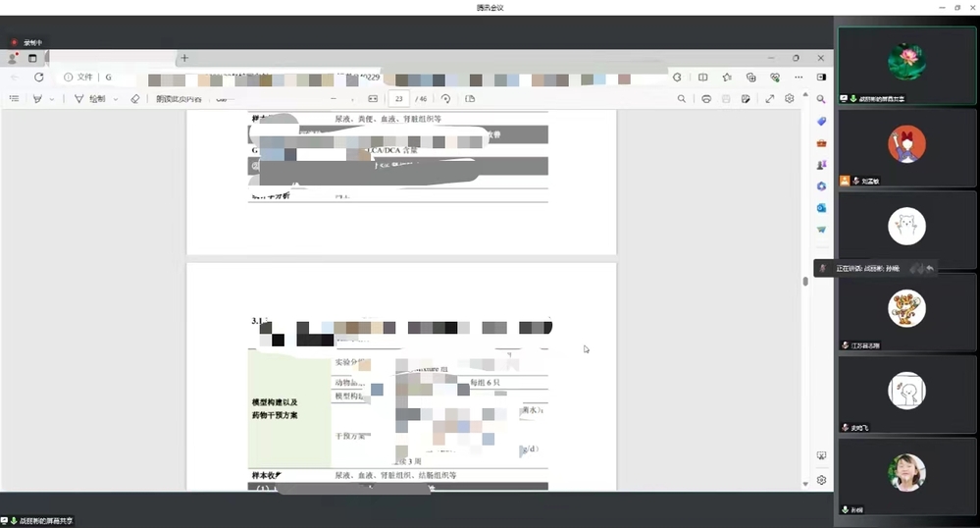Viewport: 980px width, 528px height.
Task: Open a new browser tab
Action: click(183, 58)
